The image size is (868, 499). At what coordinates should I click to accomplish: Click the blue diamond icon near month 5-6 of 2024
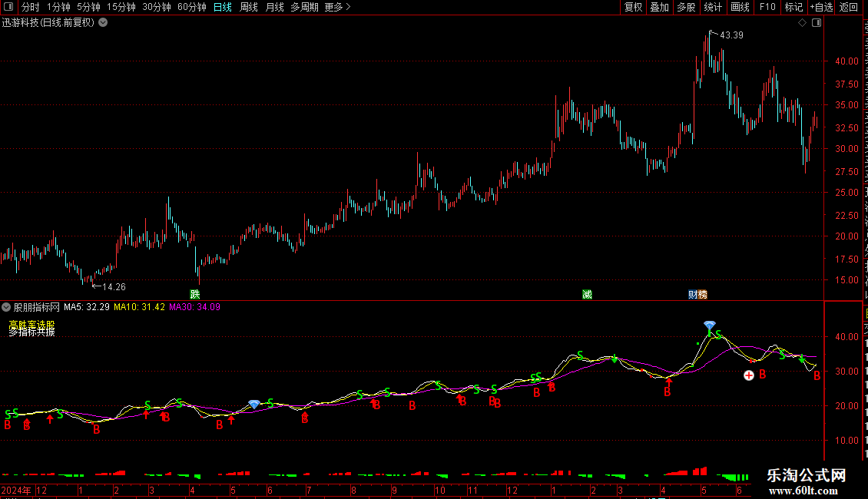(254, 405)
